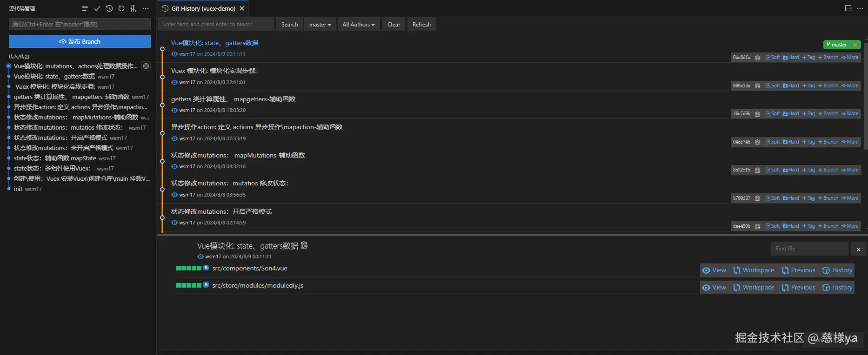The width and height of the screenshot is (868, 355).
Task: Click the history clock icon in source control header
Action: pos(109,8)
